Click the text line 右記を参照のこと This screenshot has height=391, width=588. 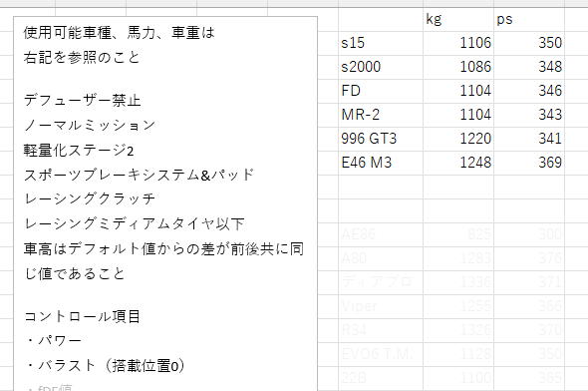82,58
